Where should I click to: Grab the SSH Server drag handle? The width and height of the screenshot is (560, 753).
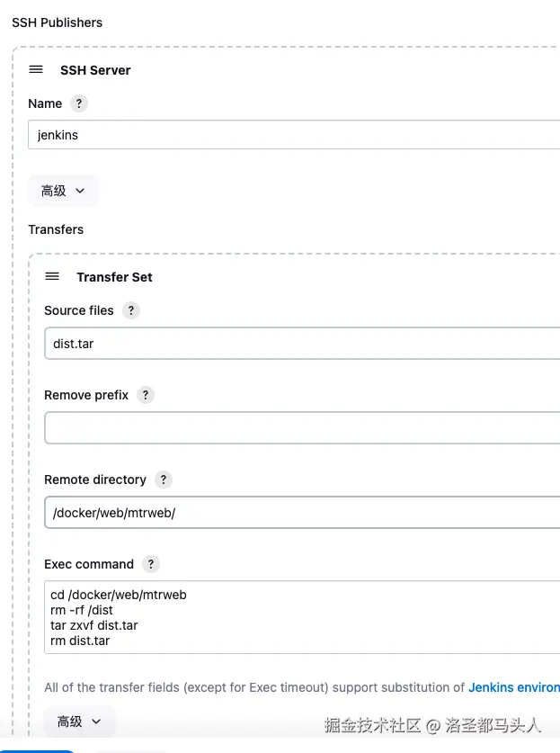tap(36, 70)
